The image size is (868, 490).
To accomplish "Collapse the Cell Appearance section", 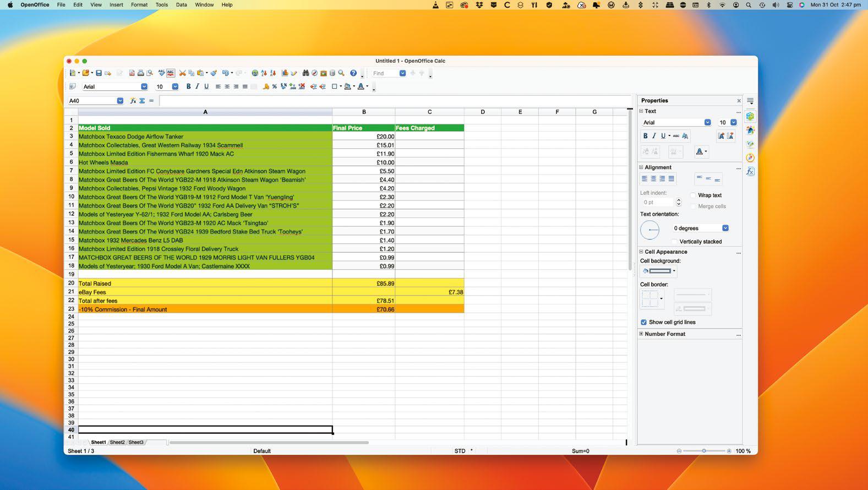I will click(x=641, y=252).
